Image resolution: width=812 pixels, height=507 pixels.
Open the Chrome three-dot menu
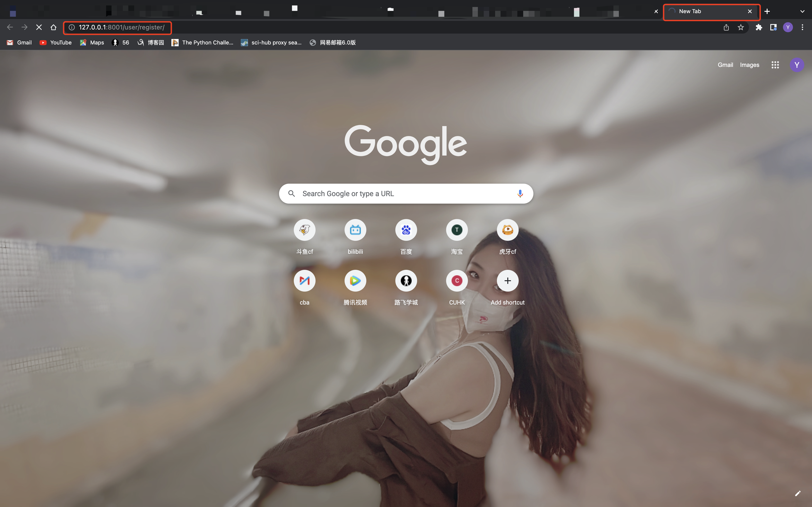802,27
